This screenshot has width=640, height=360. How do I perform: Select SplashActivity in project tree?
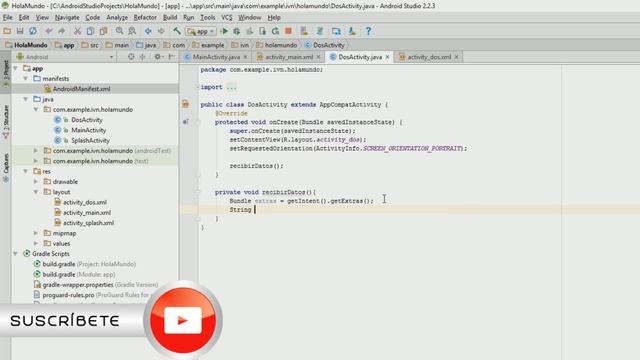click(90, 140)
